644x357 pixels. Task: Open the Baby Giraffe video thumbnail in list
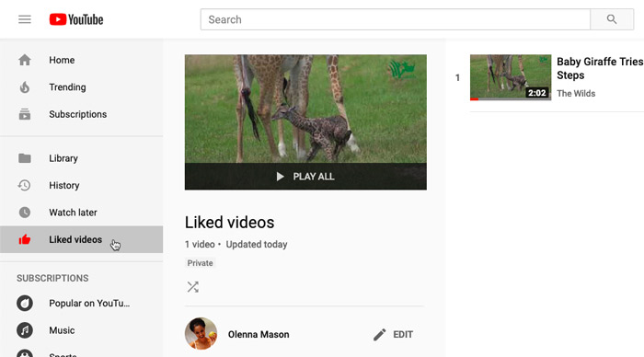tap(511, 77)
